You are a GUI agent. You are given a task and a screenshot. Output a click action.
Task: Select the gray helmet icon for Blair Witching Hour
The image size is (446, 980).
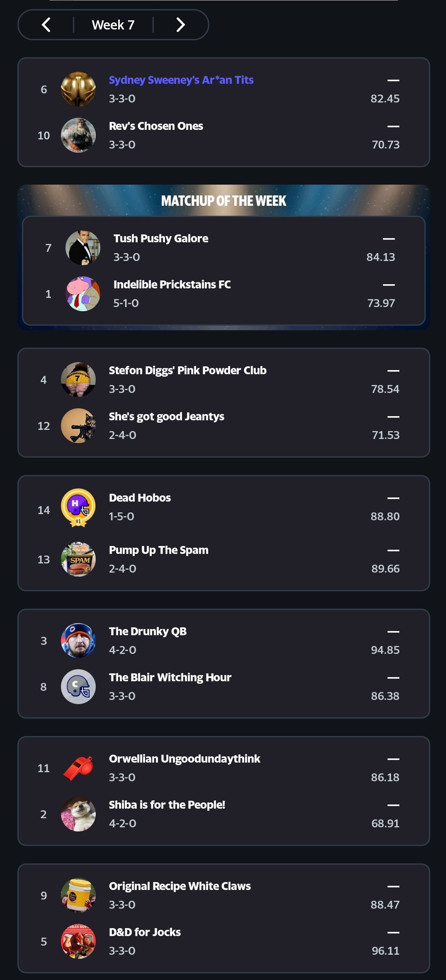(x=78, y=687)
